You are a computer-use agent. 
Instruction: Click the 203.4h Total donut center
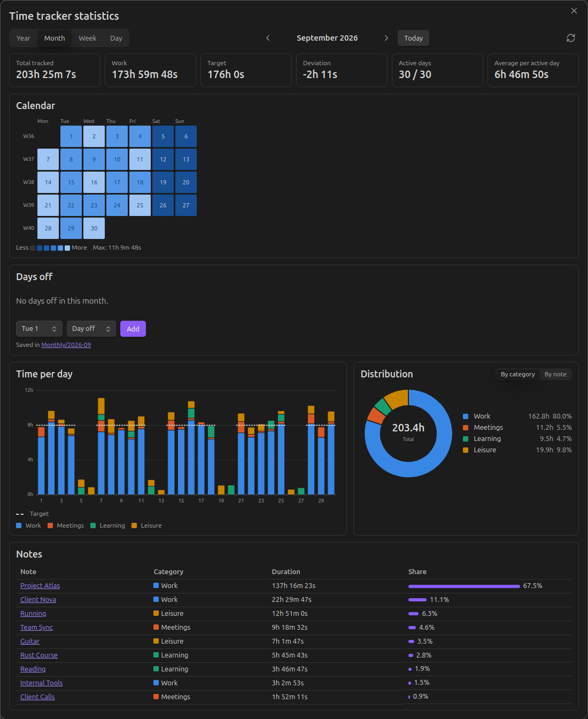click(x=408, y=432)
